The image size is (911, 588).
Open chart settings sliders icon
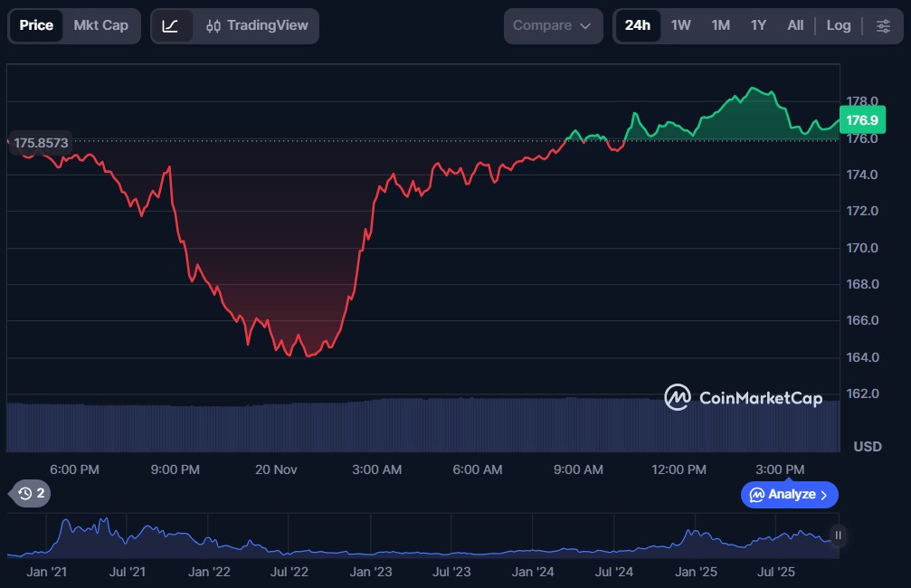coord(883,25)
